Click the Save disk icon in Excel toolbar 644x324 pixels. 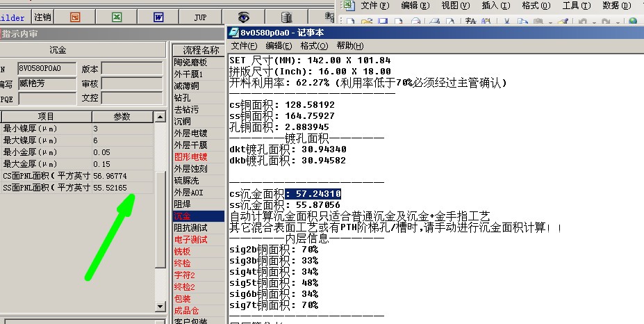(383, 22)
